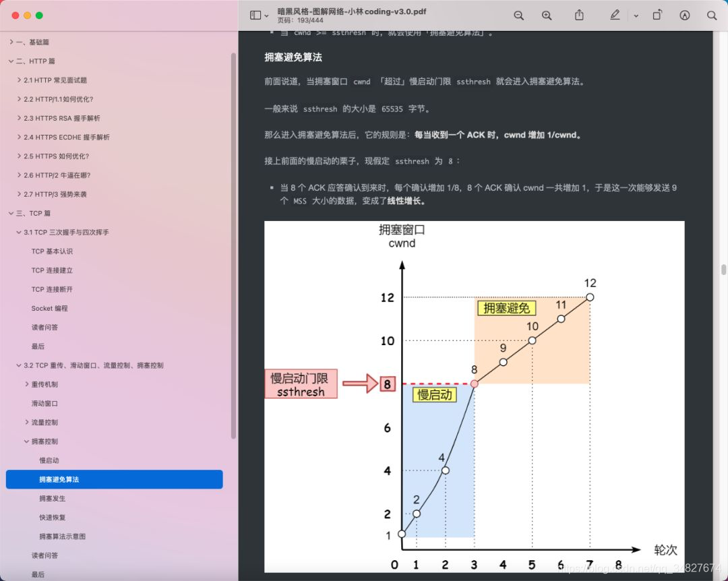The height and width of the screenshot is (581, 728).
Task: Expand the 重传机制 entry
Action: (x=28, y=384)
